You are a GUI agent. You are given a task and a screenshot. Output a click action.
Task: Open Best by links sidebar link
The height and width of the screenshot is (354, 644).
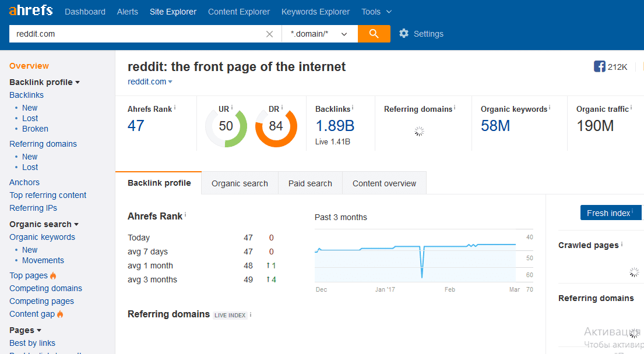(33, 343)
